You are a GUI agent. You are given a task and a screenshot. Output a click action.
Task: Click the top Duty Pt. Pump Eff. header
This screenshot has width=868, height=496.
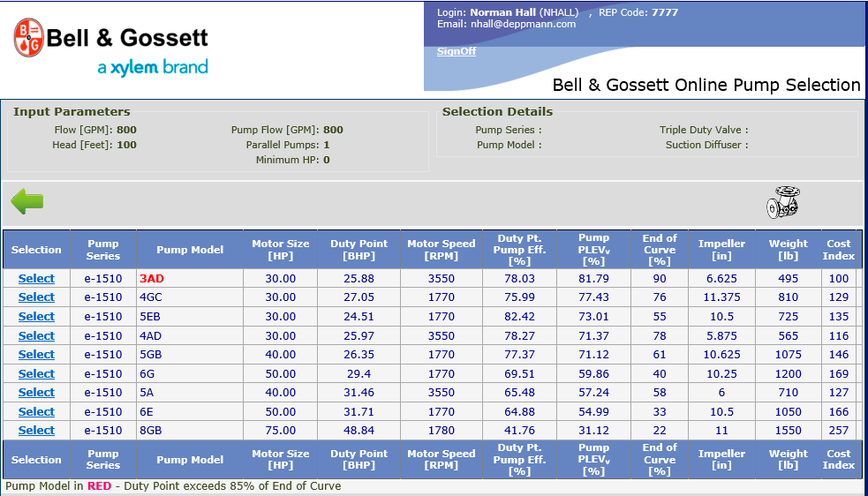519,250
